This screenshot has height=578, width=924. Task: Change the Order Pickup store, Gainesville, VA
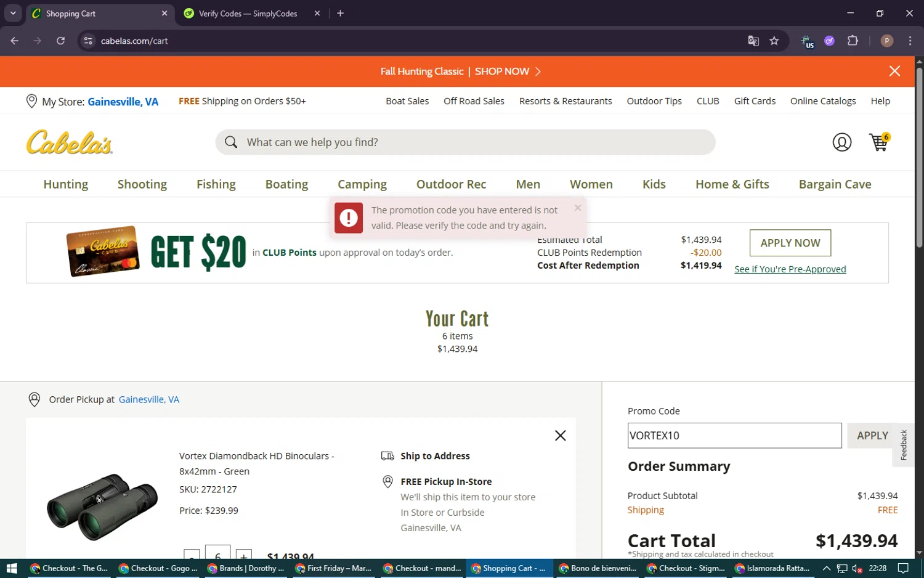coord(149,399)
